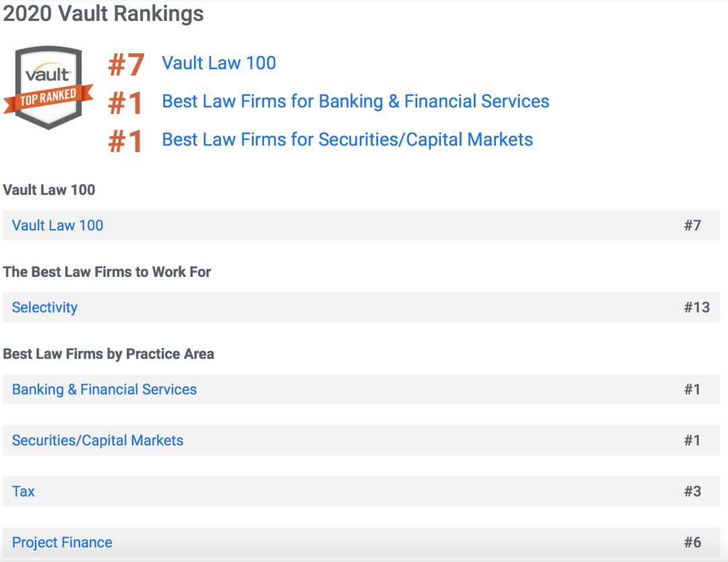Click The Best Law Firms to Work For heading
728x562 pixels.
(107, 272)
